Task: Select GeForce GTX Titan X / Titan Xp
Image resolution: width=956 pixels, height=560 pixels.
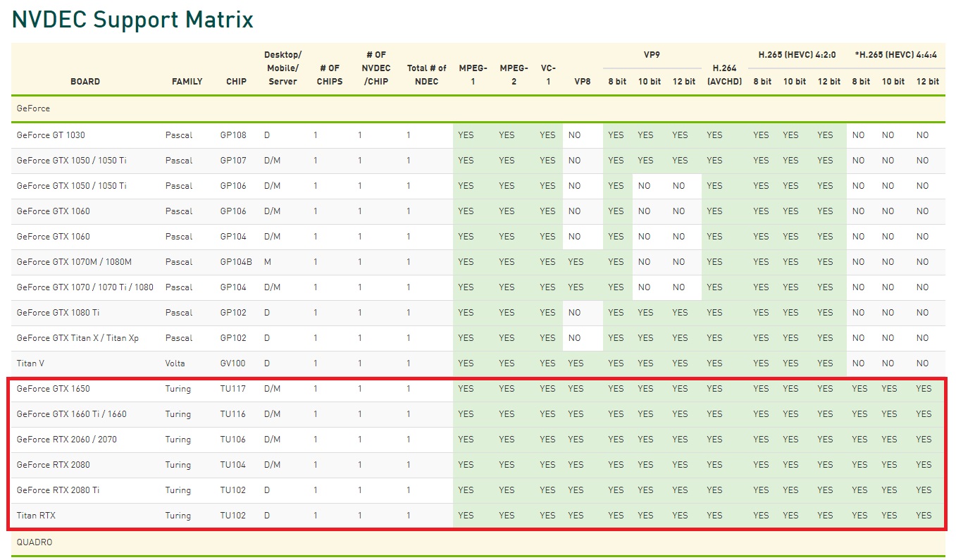Action: pyautogui.click(x=77, y=338)
